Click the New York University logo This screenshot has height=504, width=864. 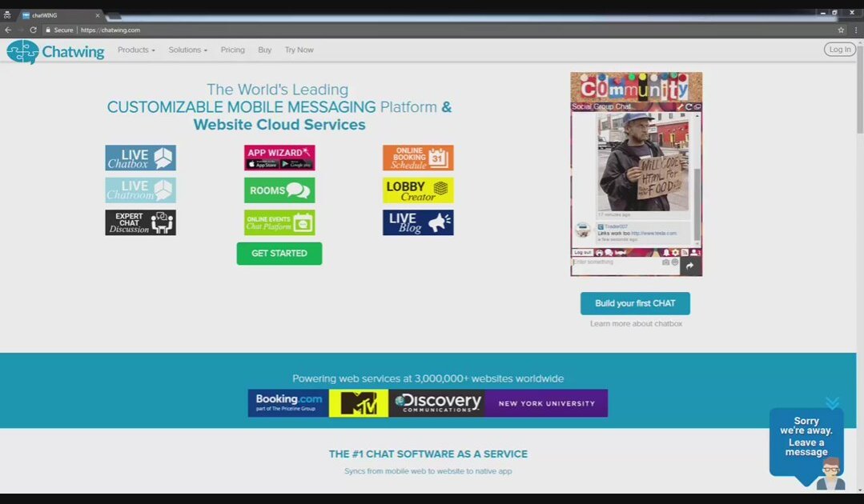point(547,402)
